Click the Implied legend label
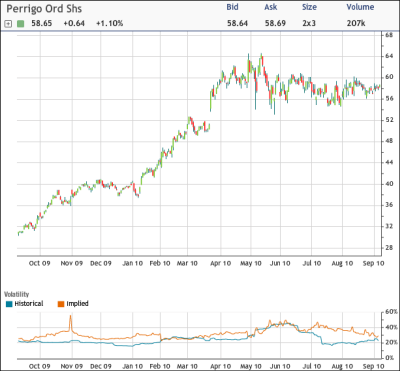The height and width of the screenshot is (371, 400). click(x=77, y=304)
